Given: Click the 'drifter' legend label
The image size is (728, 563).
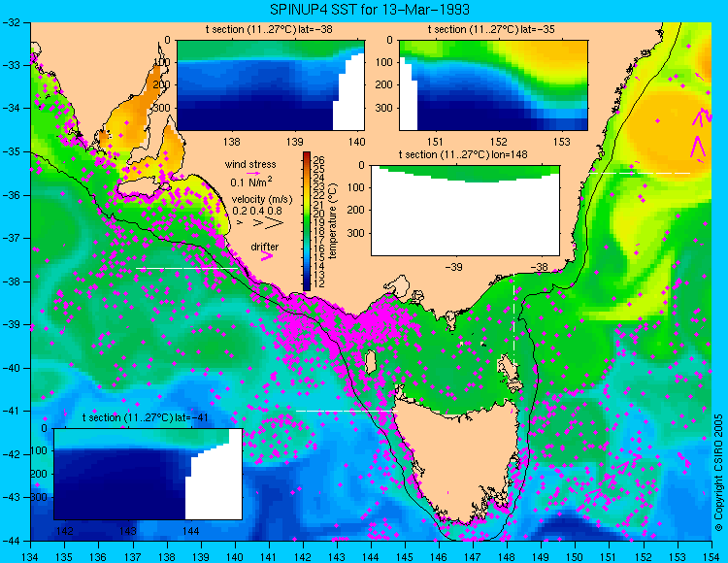Looking at the screenshot, I should point(265,247).
